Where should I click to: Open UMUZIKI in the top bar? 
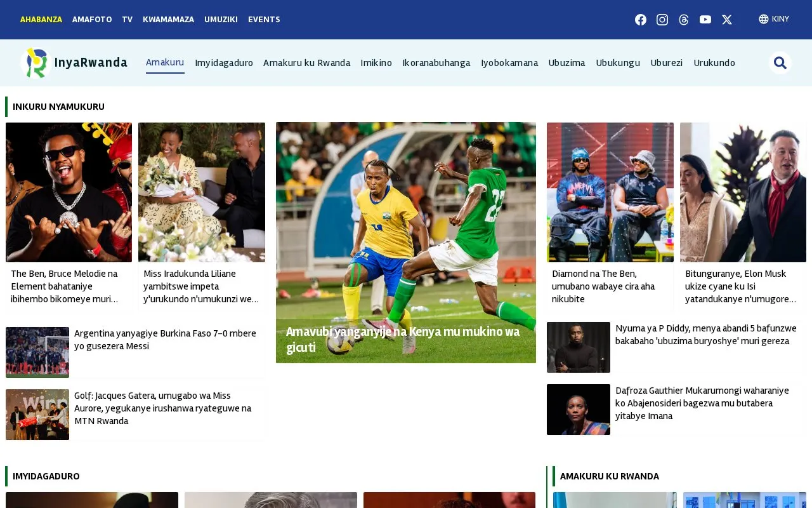coord(221,20)
